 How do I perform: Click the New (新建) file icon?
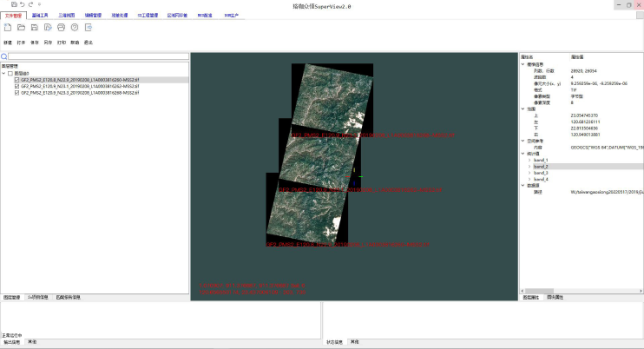point(8,28)
